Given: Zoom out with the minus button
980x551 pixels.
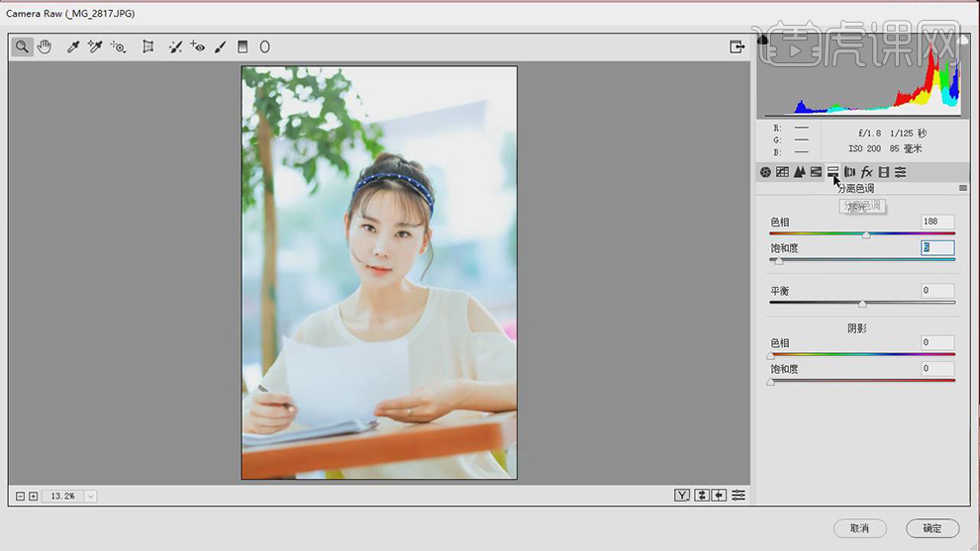Looking at the screenshot, I should pyautogui.click(x=20, y=496).
